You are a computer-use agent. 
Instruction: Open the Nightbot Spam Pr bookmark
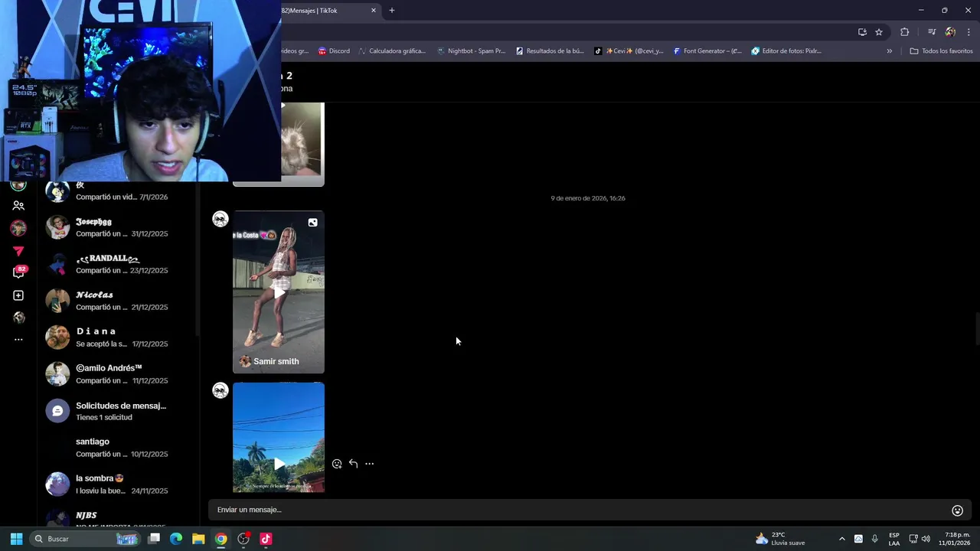(471, 51)
